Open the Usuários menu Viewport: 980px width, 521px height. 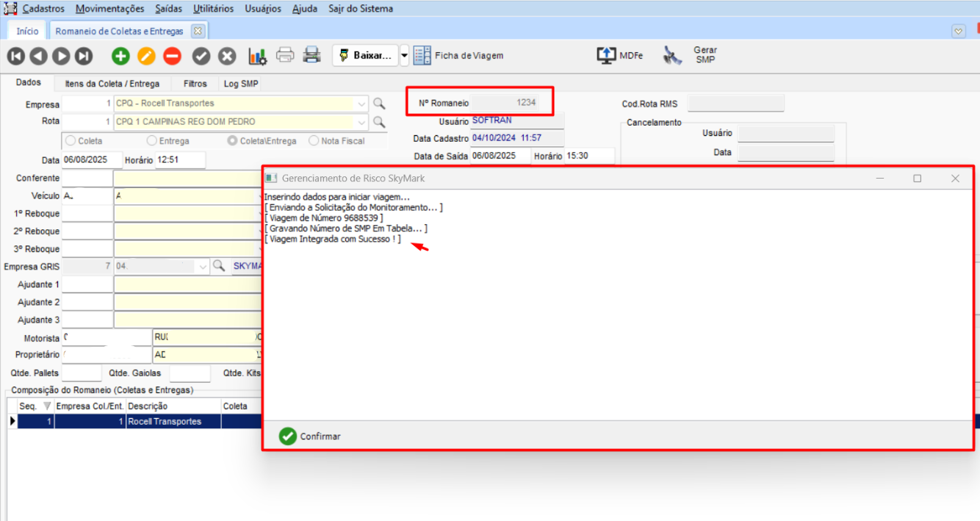[263, 9]
